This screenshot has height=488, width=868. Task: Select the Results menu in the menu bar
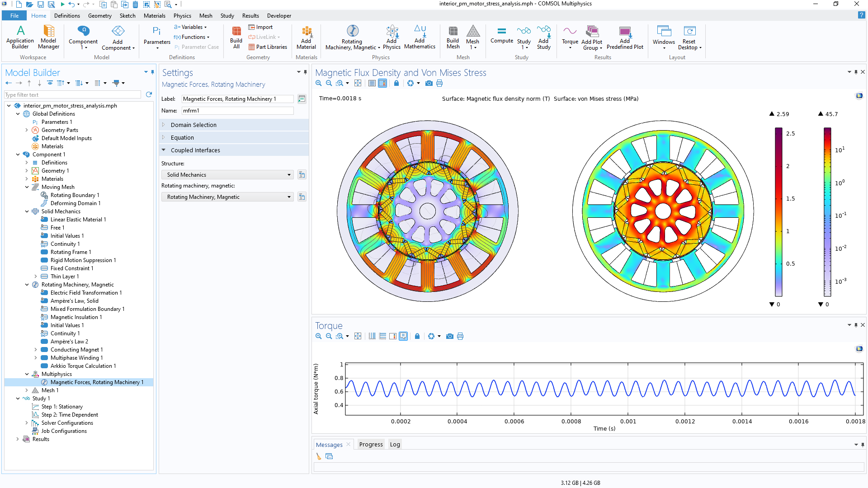(249, 16)
